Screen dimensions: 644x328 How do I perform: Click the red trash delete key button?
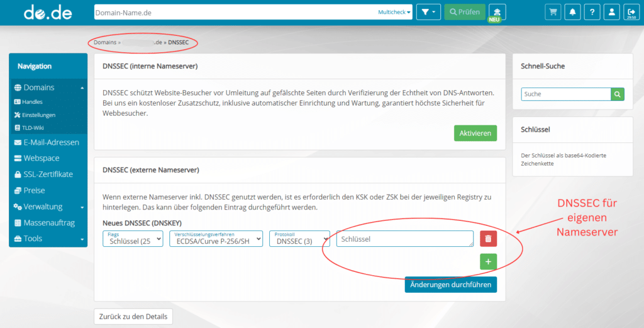tap(488, 239)
